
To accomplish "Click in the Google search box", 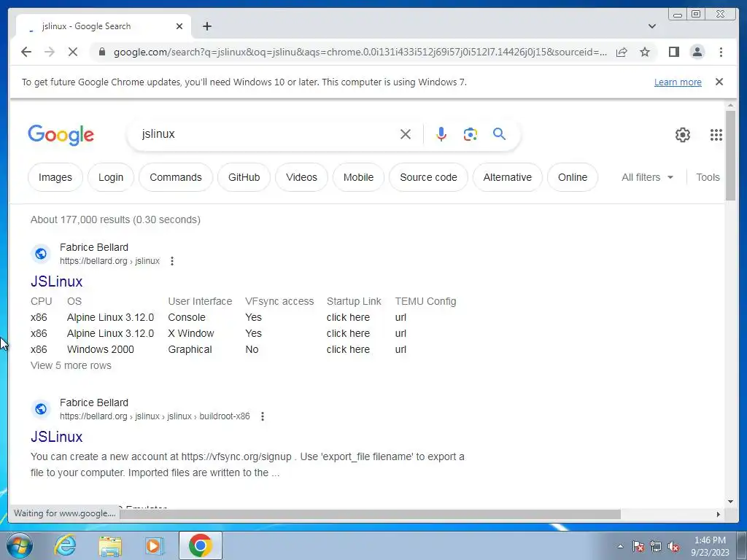I will 267,134.
